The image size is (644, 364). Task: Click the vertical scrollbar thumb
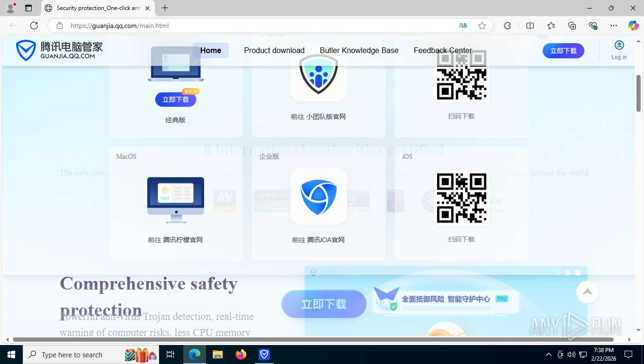coord(639,93)
